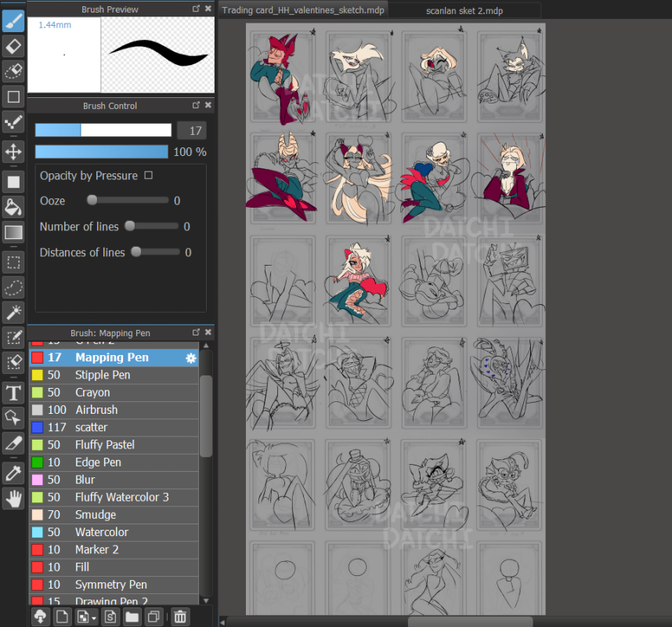This screenshot has width=672, height=627.
Task: Select the Magic Wand tool
Action: (x=13, y=313)
